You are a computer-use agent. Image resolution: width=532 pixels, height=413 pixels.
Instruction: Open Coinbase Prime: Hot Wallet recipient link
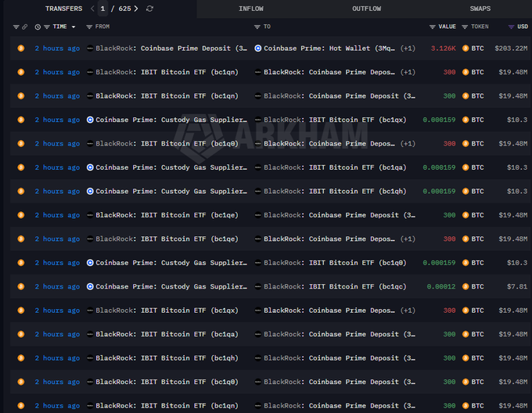tap(329, 48)
